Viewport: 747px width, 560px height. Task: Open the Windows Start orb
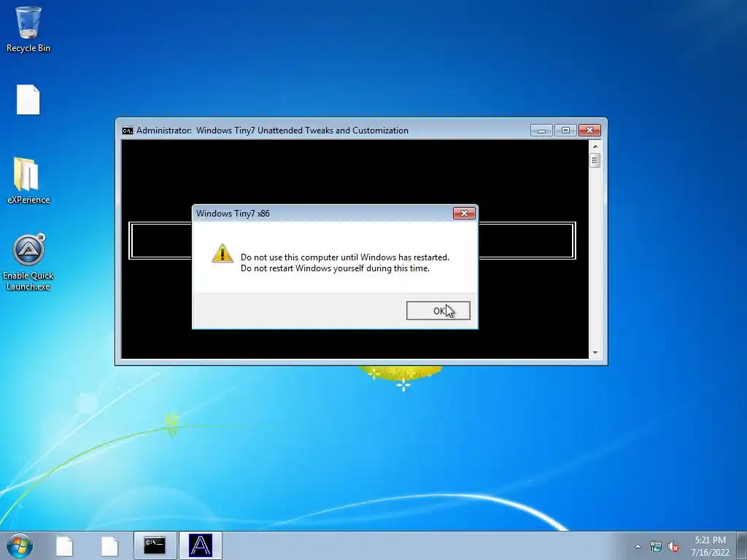20,545
